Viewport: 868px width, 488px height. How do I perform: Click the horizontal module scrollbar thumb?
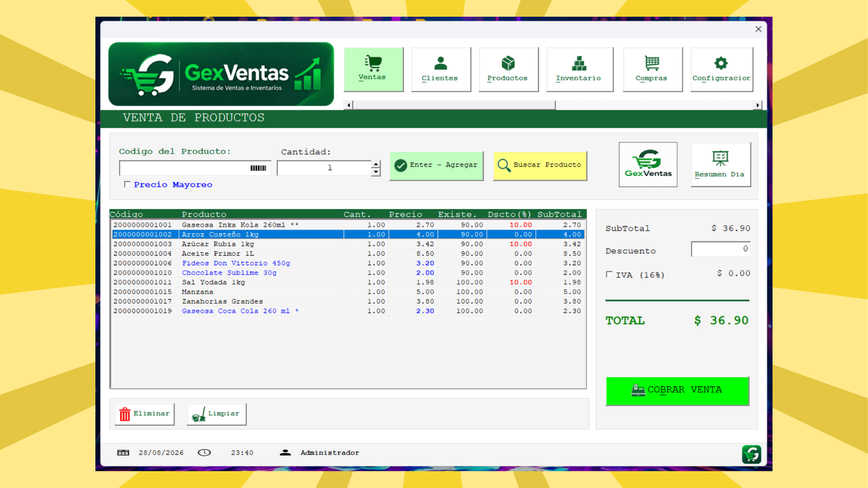(454, 105)
